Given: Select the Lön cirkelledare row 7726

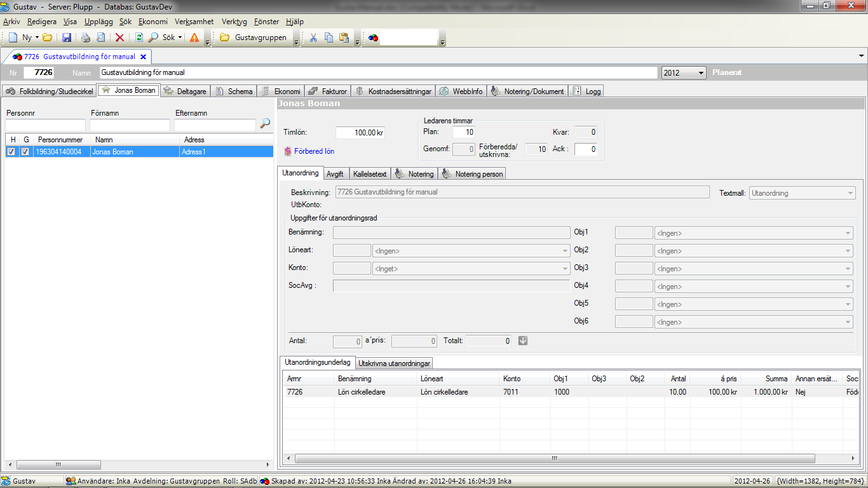Looking at the screenshot, I should [x=571, y=392].
